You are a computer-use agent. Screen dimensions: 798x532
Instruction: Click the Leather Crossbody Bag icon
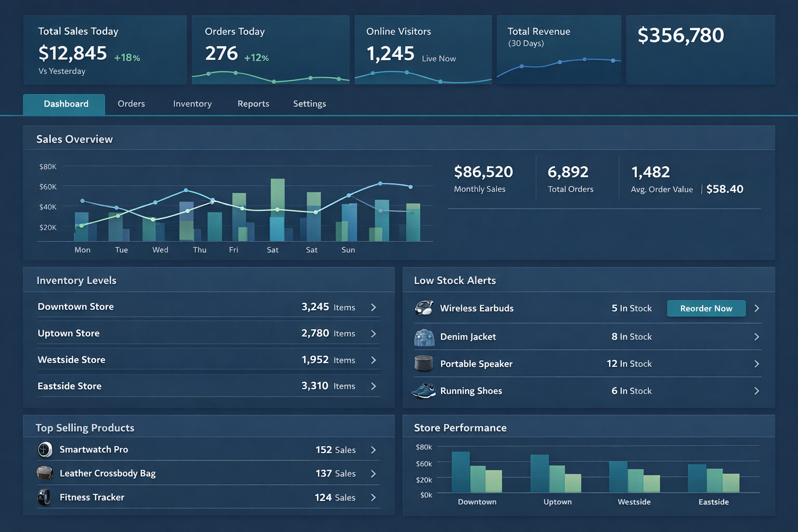tap(45, 473)
